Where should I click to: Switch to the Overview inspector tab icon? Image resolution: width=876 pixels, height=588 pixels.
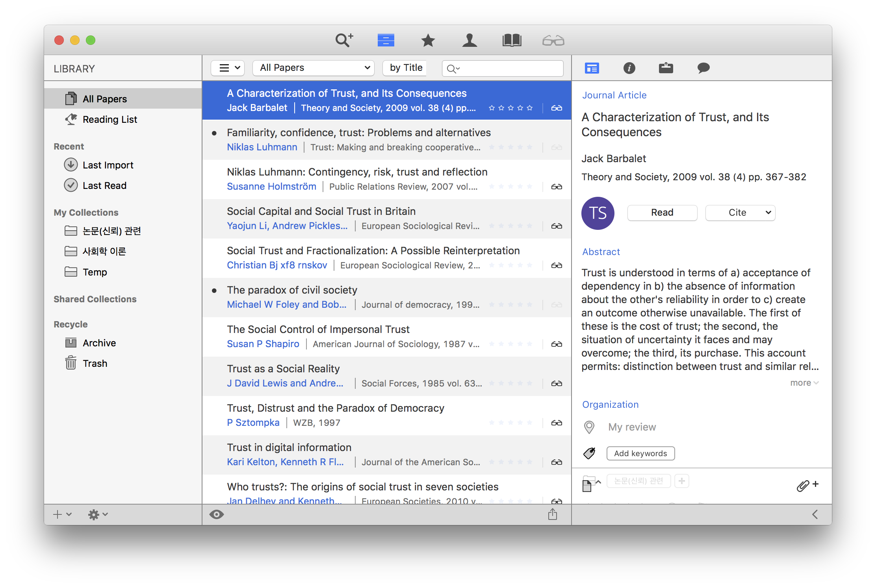pos(592,68)
